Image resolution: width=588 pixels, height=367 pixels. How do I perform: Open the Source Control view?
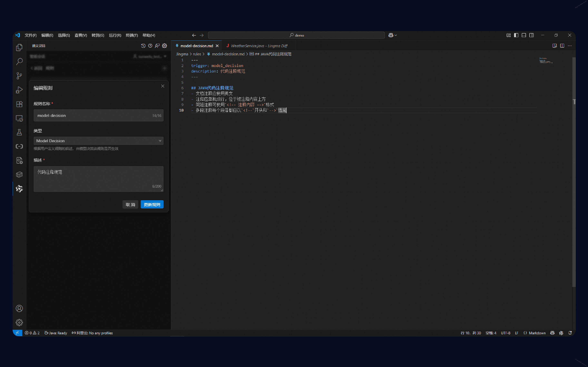(19, 76)
